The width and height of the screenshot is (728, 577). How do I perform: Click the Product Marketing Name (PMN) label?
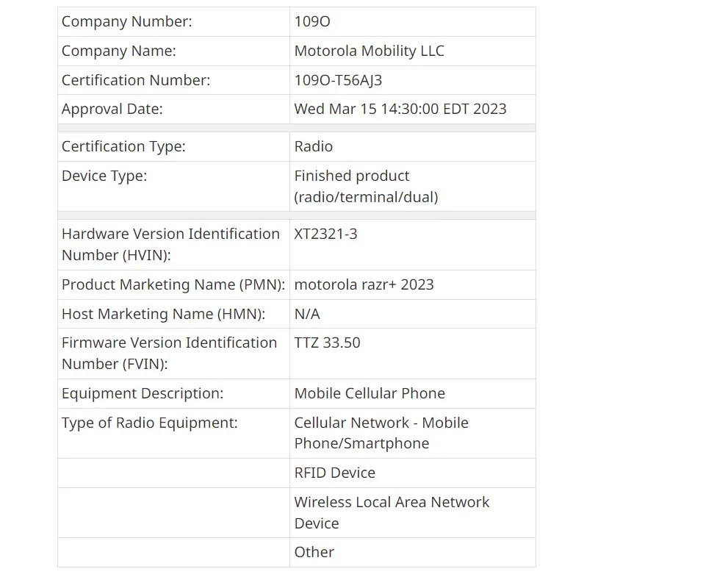(x=174, y=284)
